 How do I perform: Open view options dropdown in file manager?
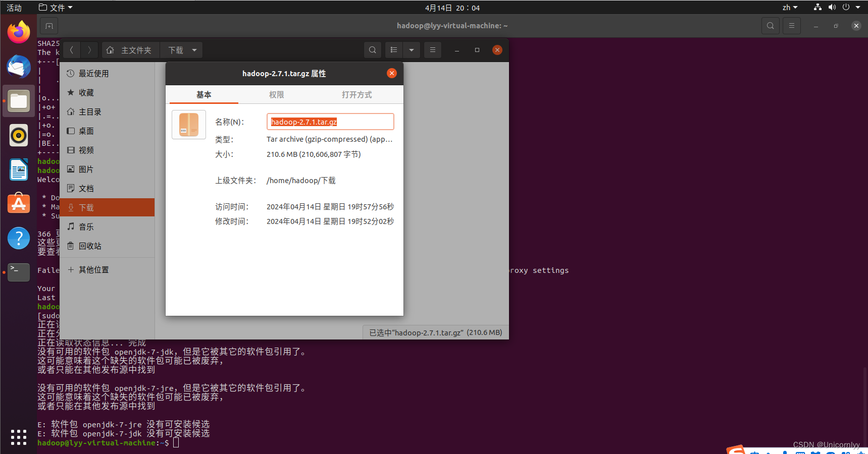pyautogui.click(x=412, y=50)
